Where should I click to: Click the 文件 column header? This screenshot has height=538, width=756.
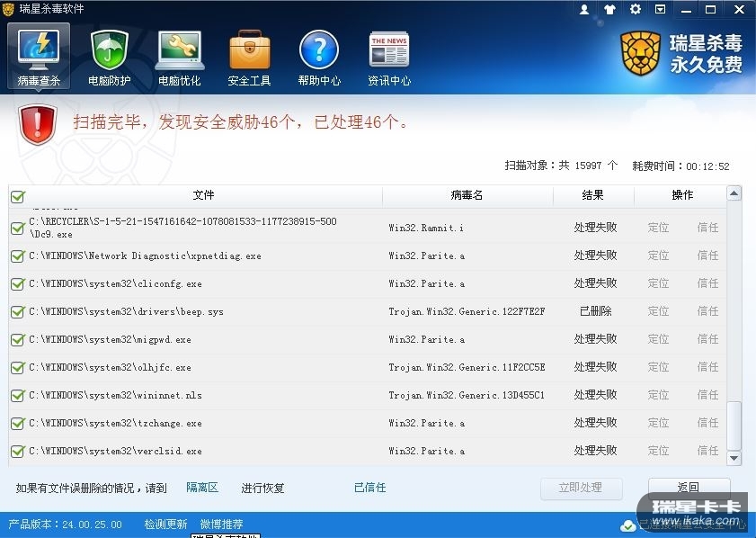tap(203, 195)
